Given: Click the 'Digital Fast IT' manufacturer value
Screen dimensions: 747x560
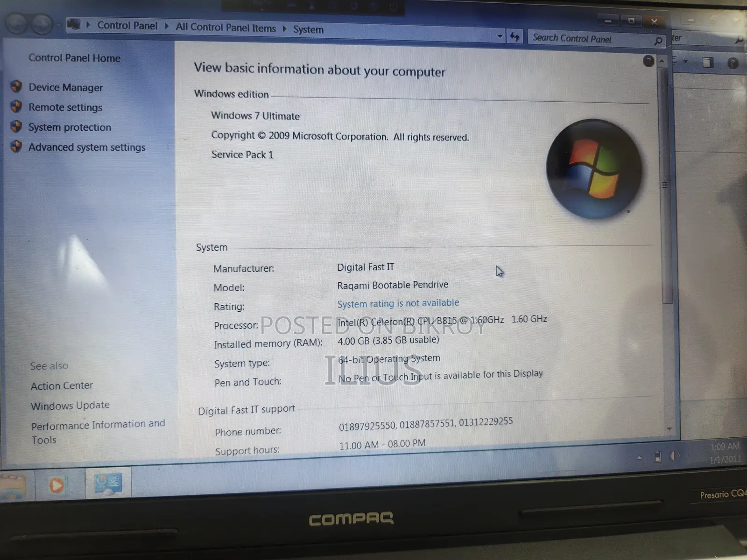Looking at the screenshot, I should click(x=366, y=267).
